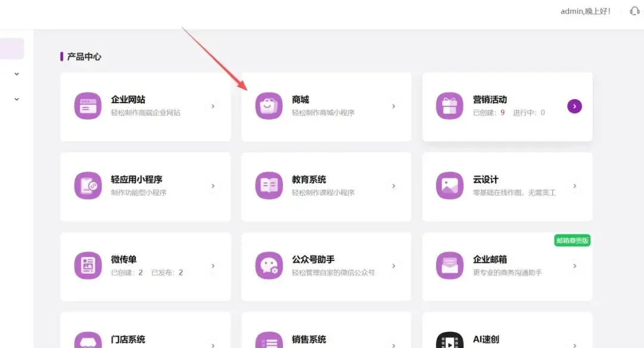Click the 销售系统 list icon
The width and height of the screenshot is (644, 348).
(x=269, y=340)
